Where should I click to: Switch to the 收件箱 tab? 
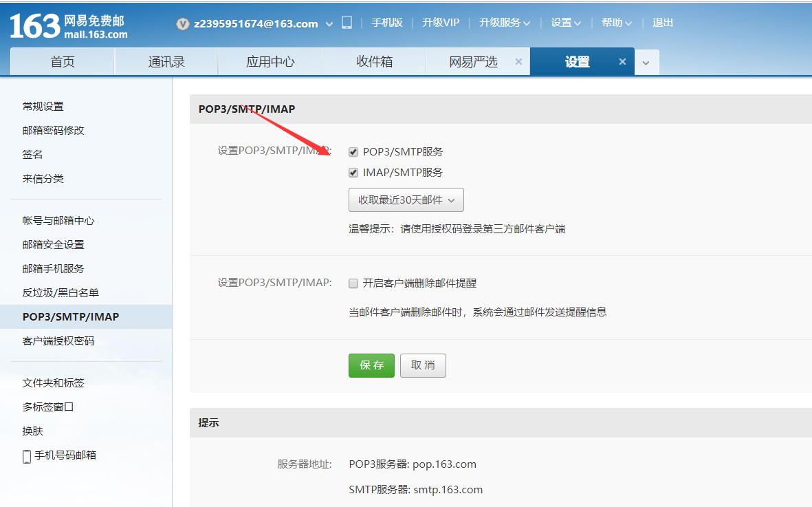click(x=375, y=62)
